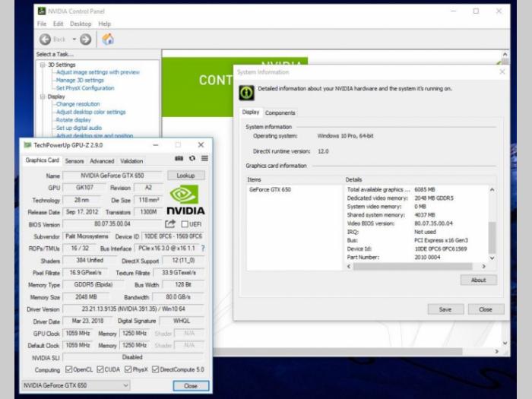The height and width of the screenshot is (399, 532).
Task: Open Manage 3D settings link
Action: click(x=80, y=80)
